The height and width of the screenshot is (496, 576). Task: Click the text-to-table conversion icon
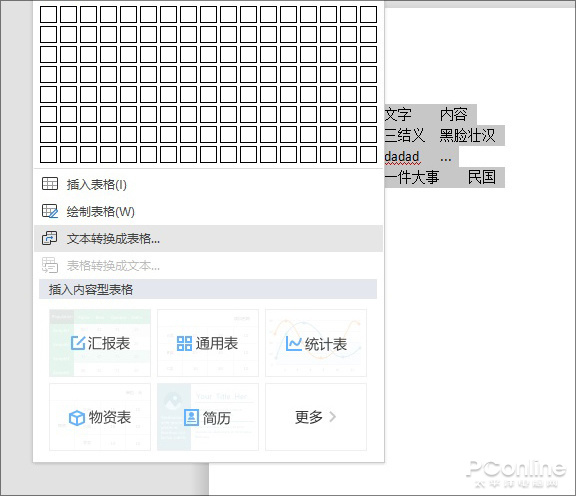pos(50,238)
